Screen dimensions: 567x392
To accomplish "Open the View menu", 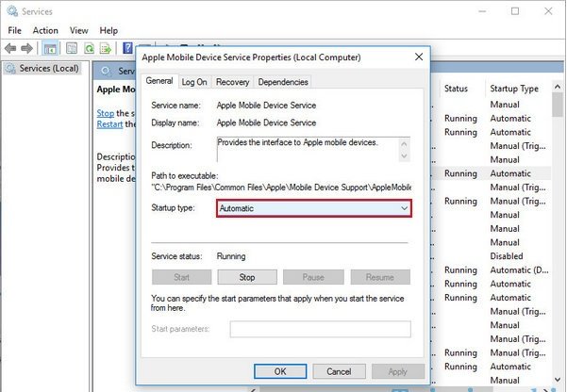I will coord(79,31).
